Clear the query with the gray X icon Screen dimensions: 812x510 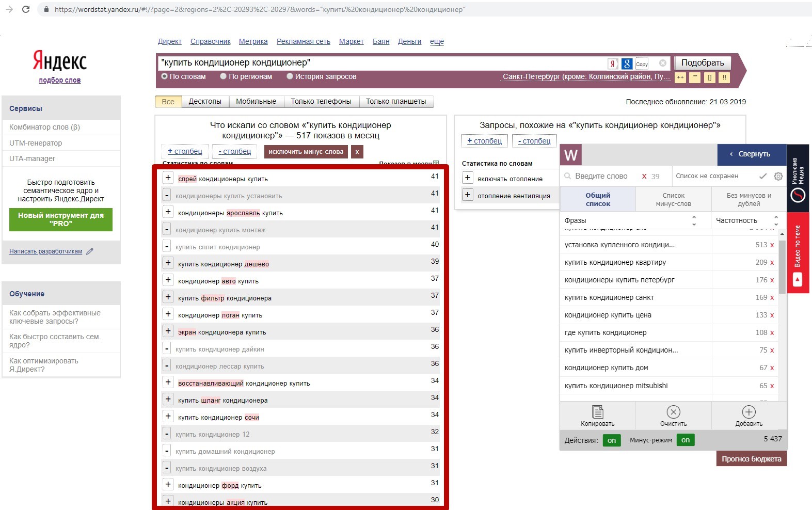pos(663,63)
